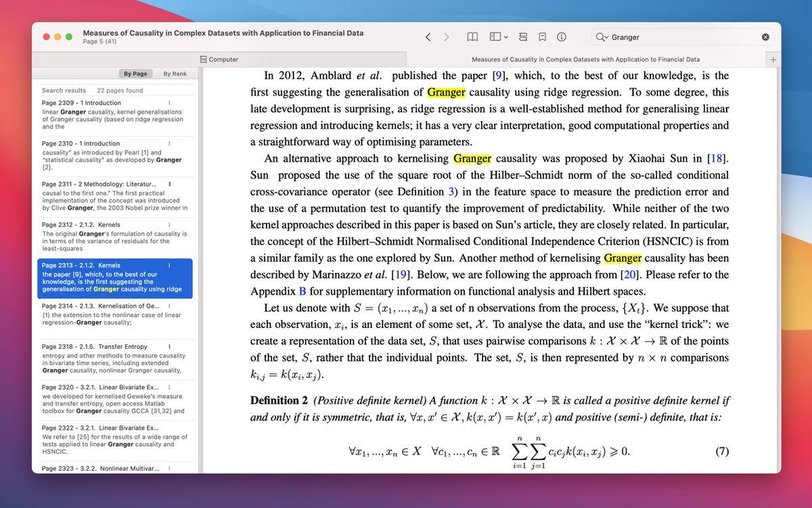The image size is (812, 508).
Task: Select highlighted result Page 2313 - 2.1.2. Kernels
Action: [115, 278]
